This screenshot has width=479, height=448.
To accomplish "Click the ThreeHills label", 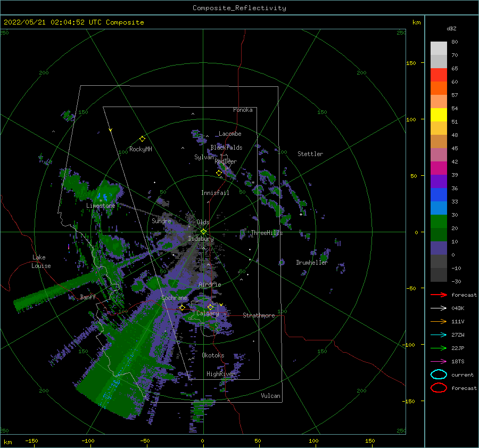I will point(267,233).
